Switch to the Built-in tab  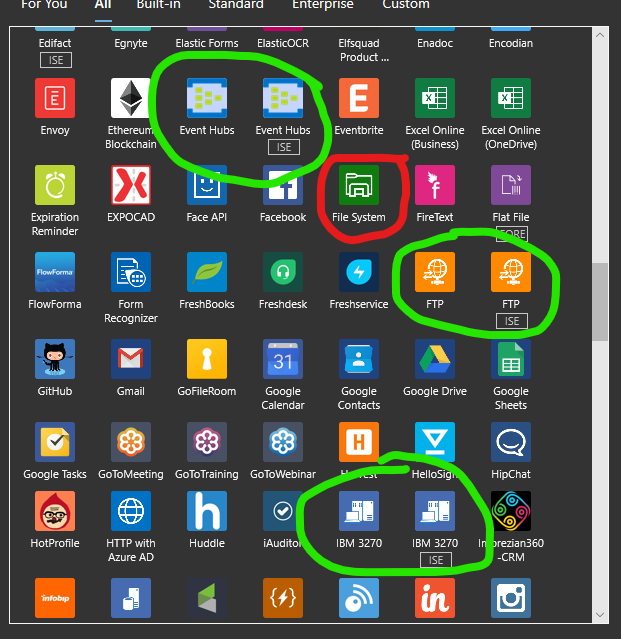159,4
